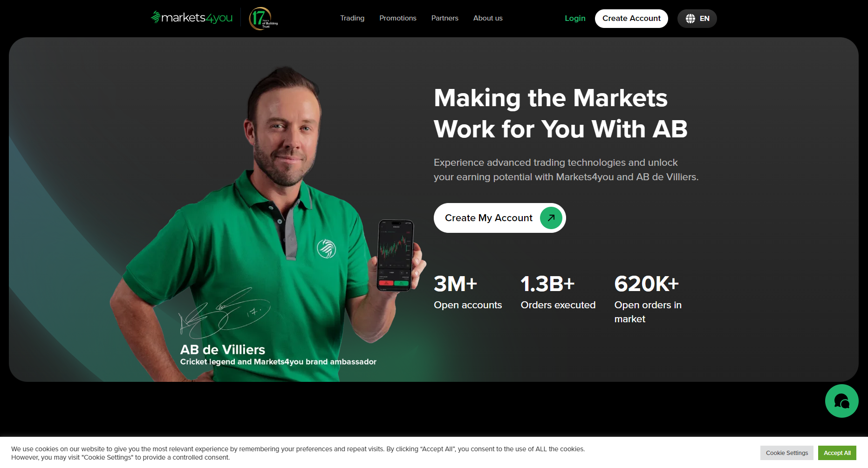Expand the Trading menu
The height and width of the screenshot is (468, 868).
point(352,18)
